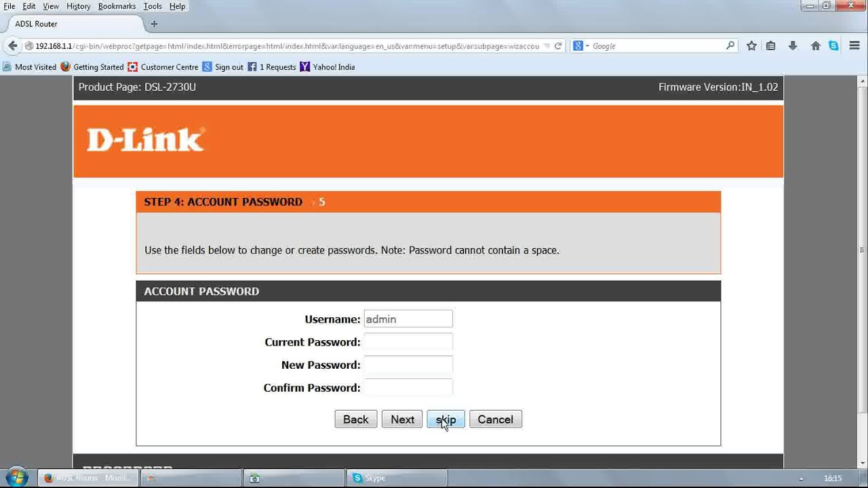Screen dimensions: 868x488
Task: Click Username field containing admin
Action: [408, 319]
